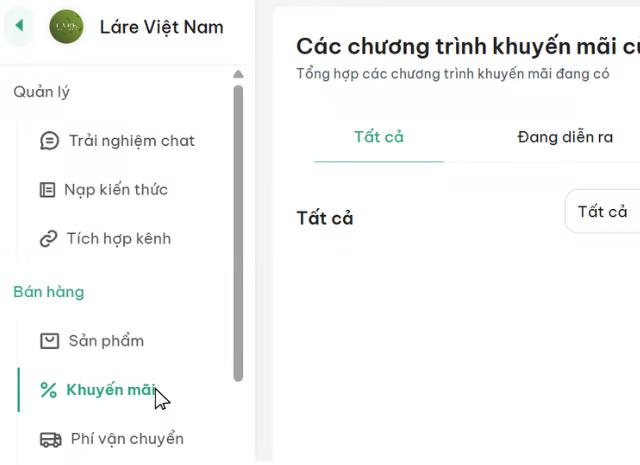
Task: Click the Nạp kiến thức document icon
Action: tap(47, 190)
